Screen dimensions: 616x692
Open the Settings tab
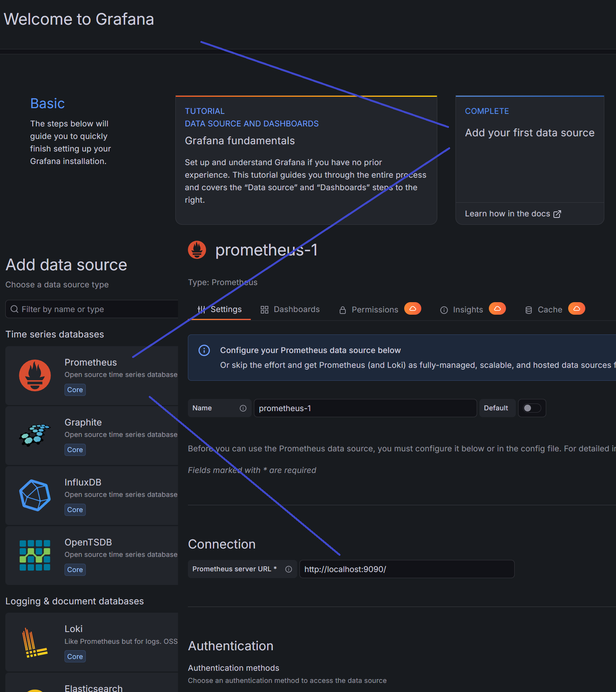click(220, 309)
